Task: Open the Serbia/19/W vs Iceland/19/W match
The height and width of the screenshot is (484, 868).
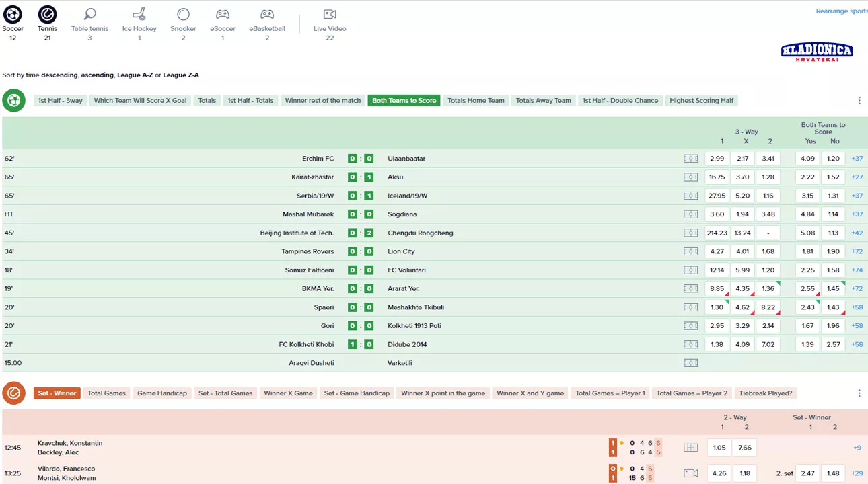Action: (363, 196)
